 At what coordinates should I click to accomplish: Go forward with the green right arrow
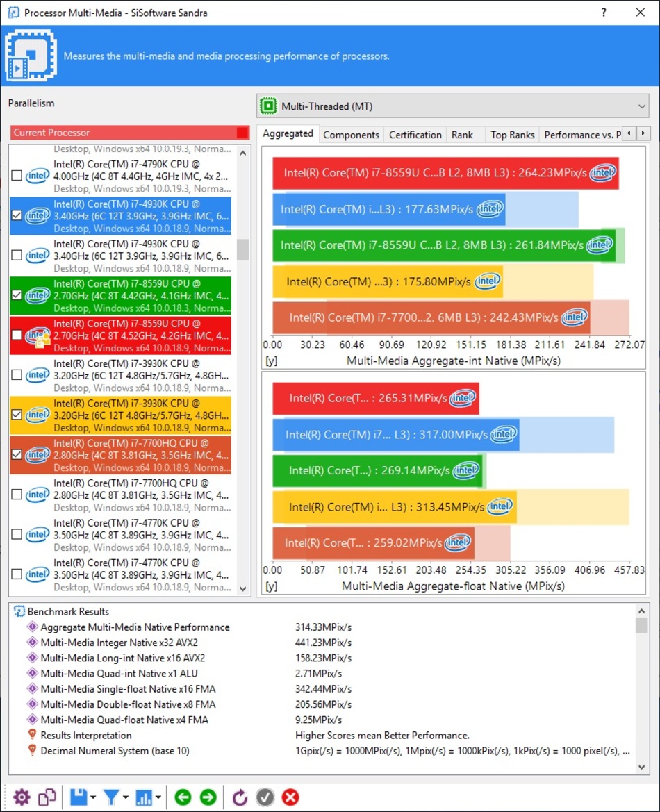[208, 797]
